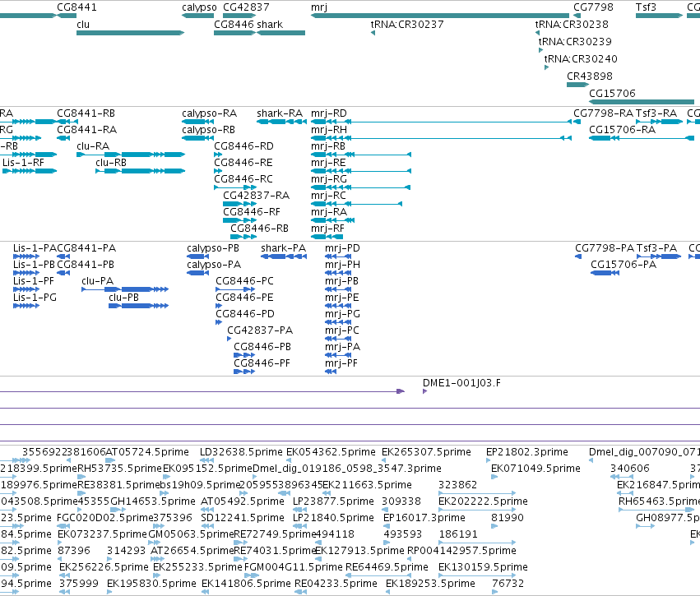Click the CG8441-PB protein label

click(x=86, y=265)
